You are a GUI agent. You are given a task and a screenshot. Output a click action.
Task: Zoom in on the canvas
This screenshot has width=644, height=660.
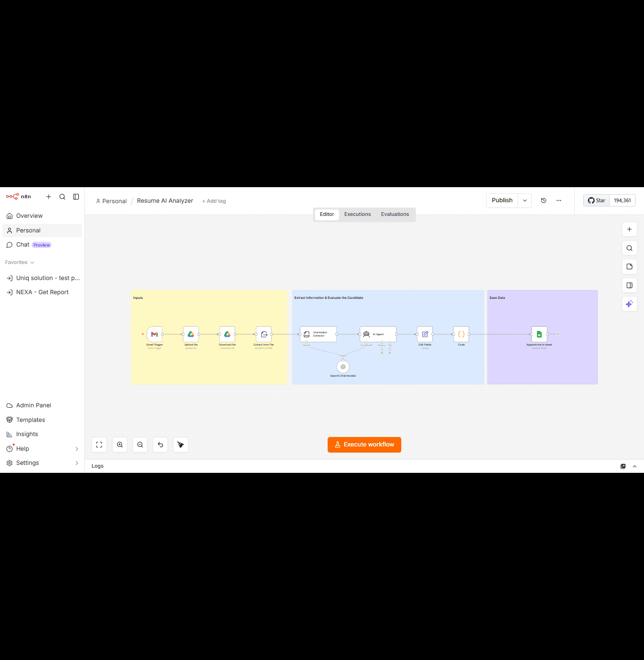tap(120, 445)
